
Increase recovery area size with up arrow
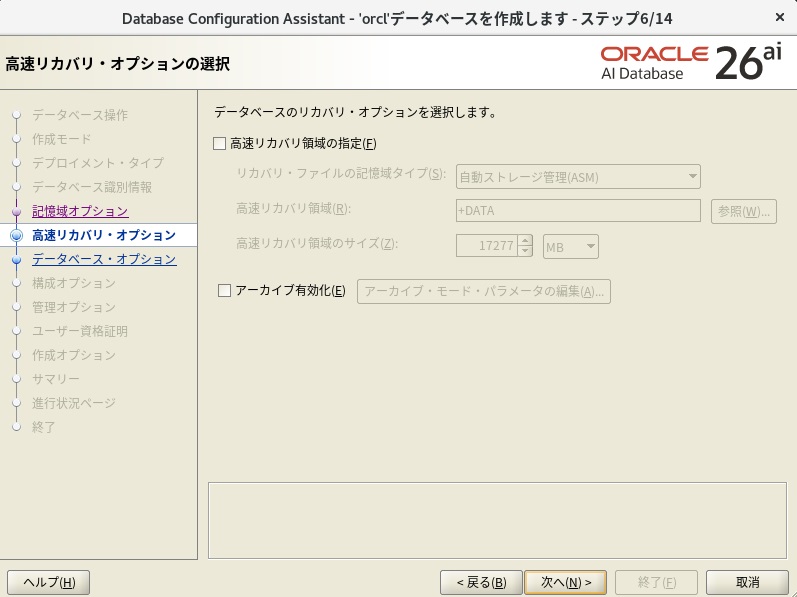click(x=525, y=240)
